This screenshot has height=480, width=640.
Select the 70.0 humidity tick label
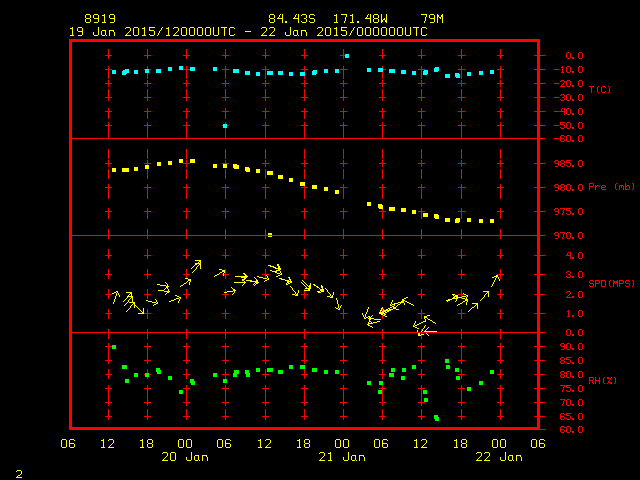[571, 403]
